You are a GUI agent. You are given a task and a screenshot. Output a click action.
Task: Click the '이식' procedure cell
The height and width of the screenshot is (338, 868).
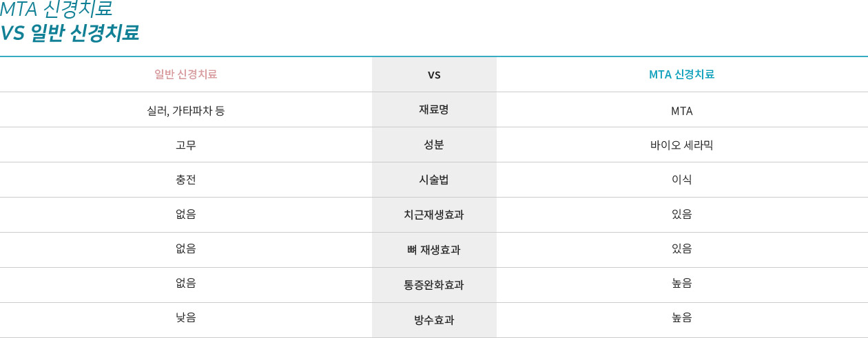(682, 180)
